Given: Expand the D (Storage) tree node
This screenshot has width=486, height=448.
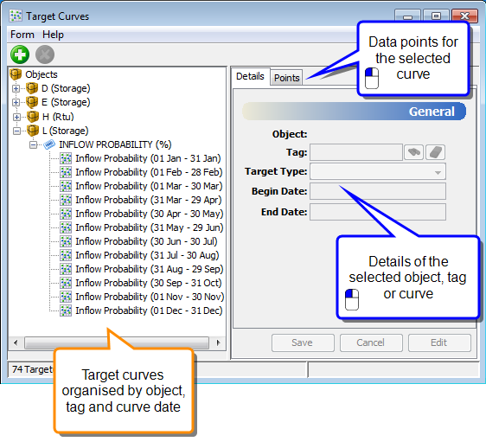Looking at the screenshot, I should 16,89.
